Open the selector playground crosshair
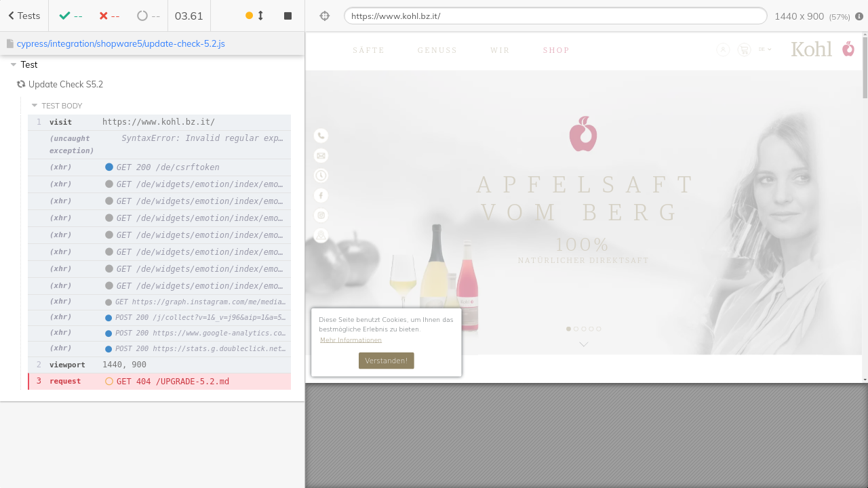The height and width of the screenshot is (488, 868). [x=324, y=16]
